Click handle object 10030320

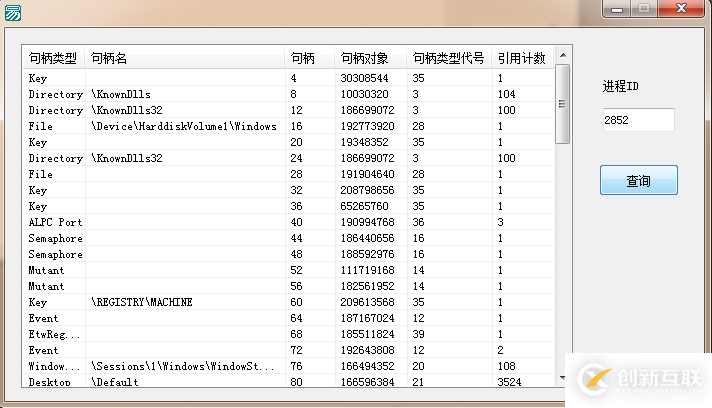[x=364, y=94]
